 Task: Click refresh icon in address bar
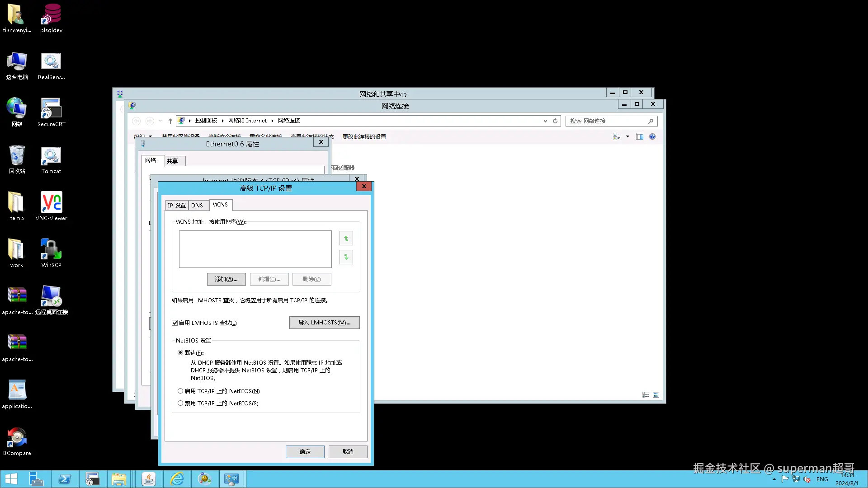pos(555,121)
